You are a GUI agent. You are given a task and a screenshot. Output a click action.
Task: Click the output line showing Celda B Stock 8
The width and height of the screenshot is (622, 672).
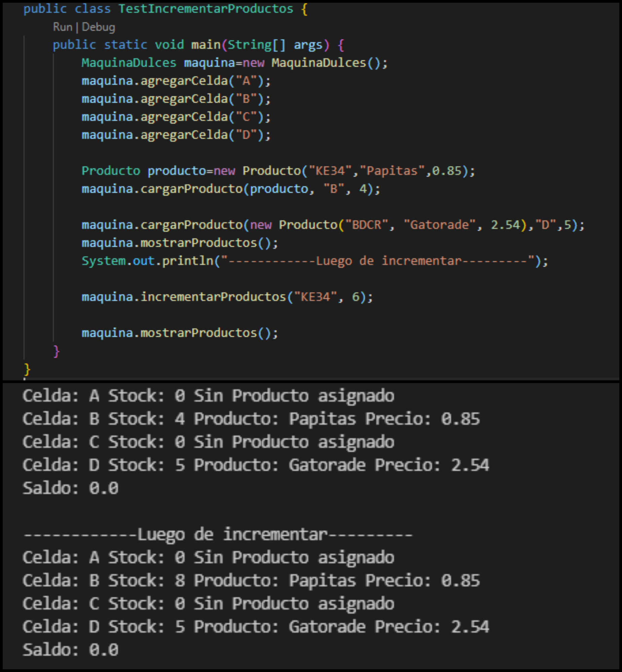[x=251, y=581]
